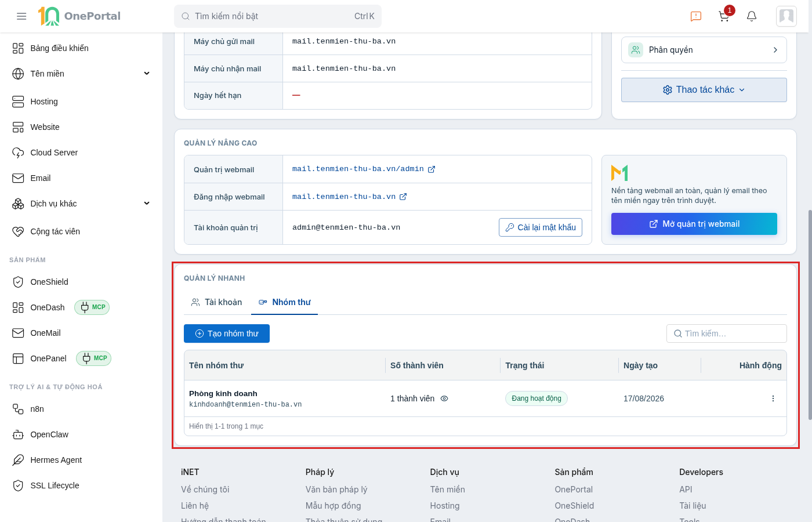Click admin@tenmien-thu-ba.vn account text
Screen dimensions: 812x522
[x=346, y=227]
